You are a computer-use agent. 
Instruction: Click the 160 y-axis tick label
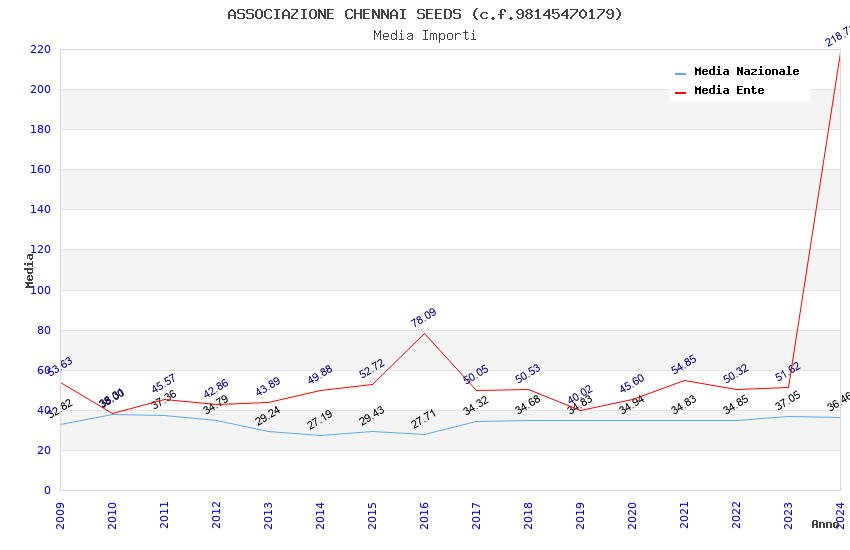pyautogui.click(x=40, y=170)
